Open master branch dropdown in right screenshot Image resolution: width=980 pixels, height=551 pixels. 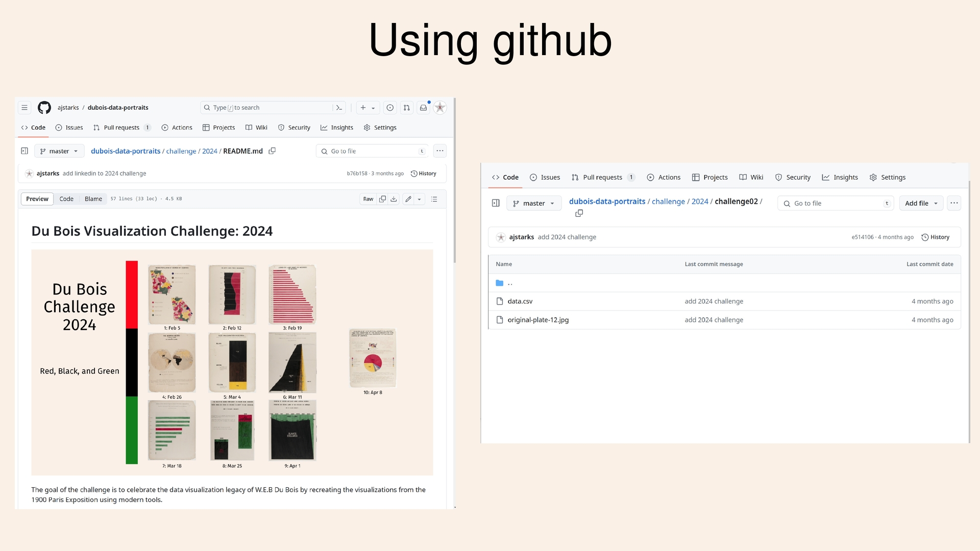[x=534, y=203]
